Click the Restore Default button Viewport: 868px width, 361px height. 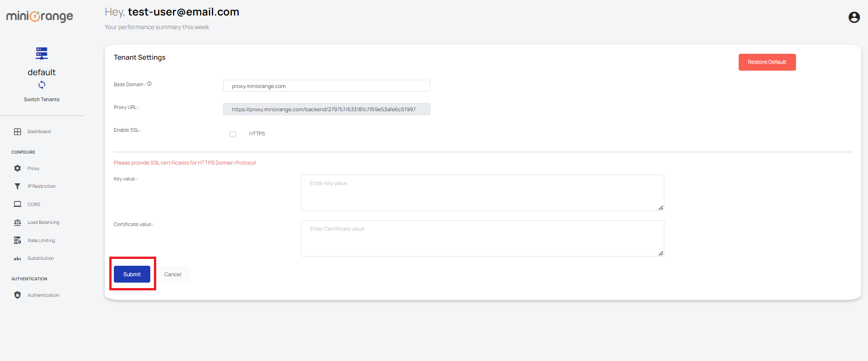tap(767, 62)
